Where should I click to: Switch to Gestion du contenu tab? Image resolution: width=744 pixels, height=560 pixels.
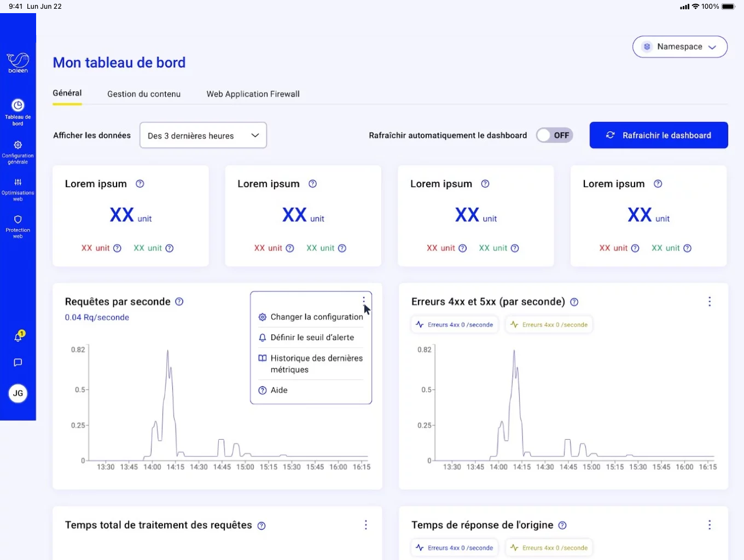144,94
